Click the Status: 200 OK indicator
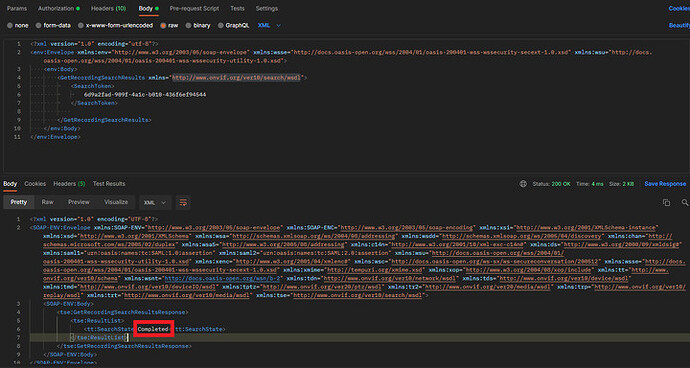The image size is (690, 368). [551, 184]
